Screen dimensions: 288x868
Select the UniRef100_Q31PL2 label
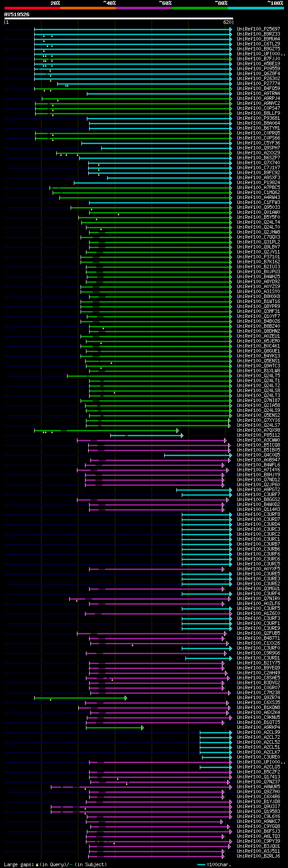coord(258,242)
